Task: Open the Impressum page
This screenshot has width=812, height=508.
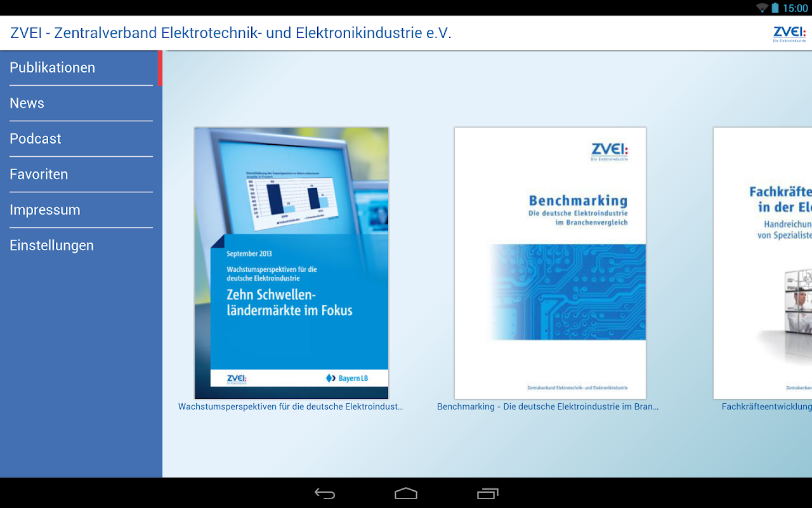Action: coord(81,210)
